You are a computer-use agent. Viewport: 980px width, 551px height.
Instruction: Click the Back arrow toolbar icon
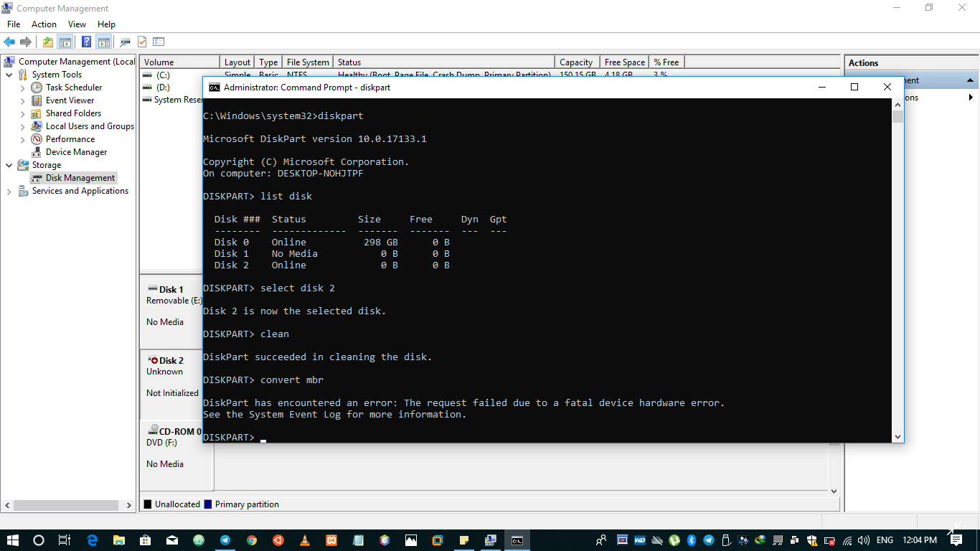(x=9, y=42)
